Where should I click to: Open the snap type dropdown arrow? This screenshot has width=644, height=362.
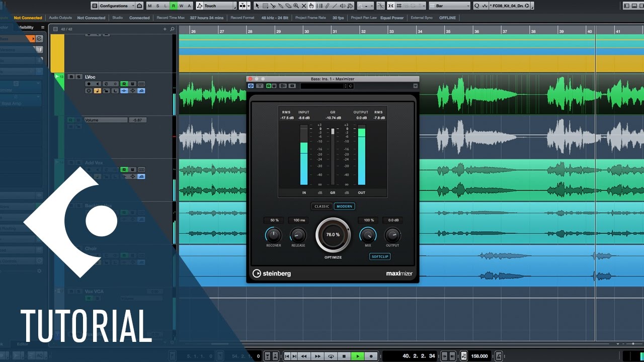tap(424, 6)
